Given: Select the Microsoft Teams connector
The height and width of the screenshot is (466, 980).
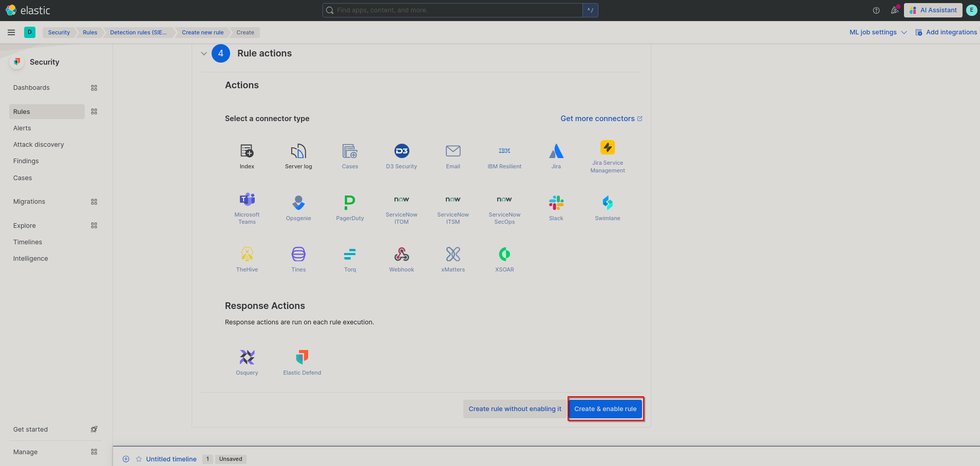Looking at the screenshot, I should pos(247,208).
